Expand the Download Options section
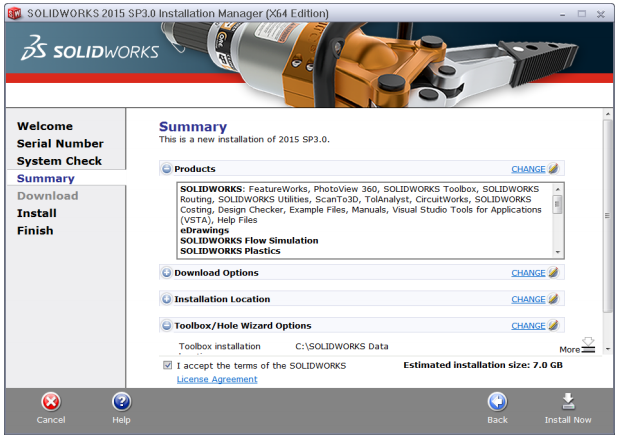The image size is (620, 439). (x=166, y=273)
